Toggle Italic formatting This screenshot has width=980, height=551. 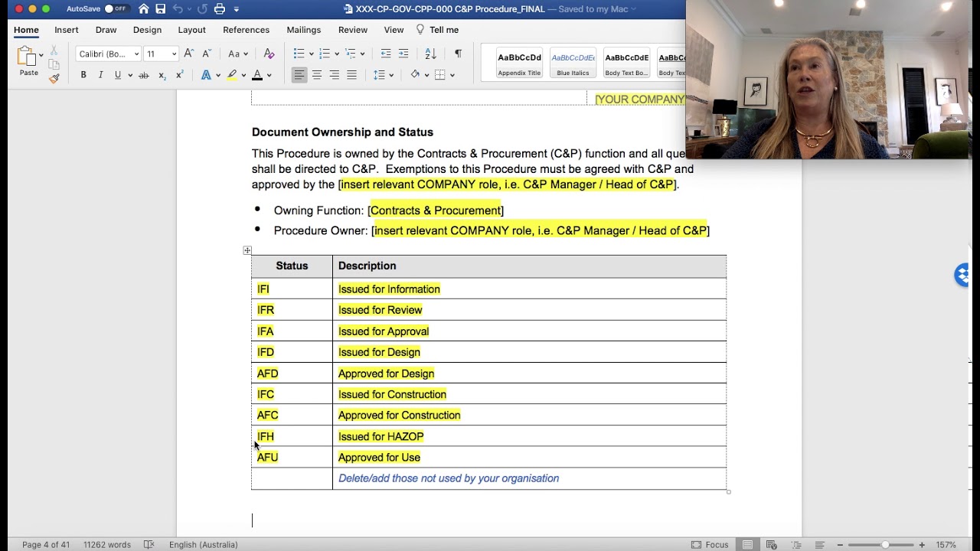coord(100,75)
